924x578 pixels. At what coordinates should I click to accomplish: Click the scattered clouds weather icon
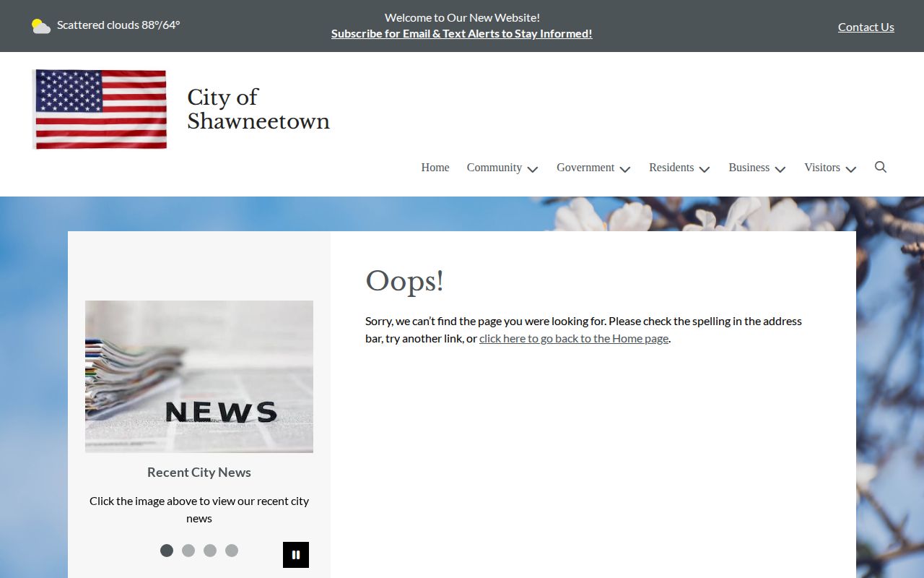(x=41, y=26)
